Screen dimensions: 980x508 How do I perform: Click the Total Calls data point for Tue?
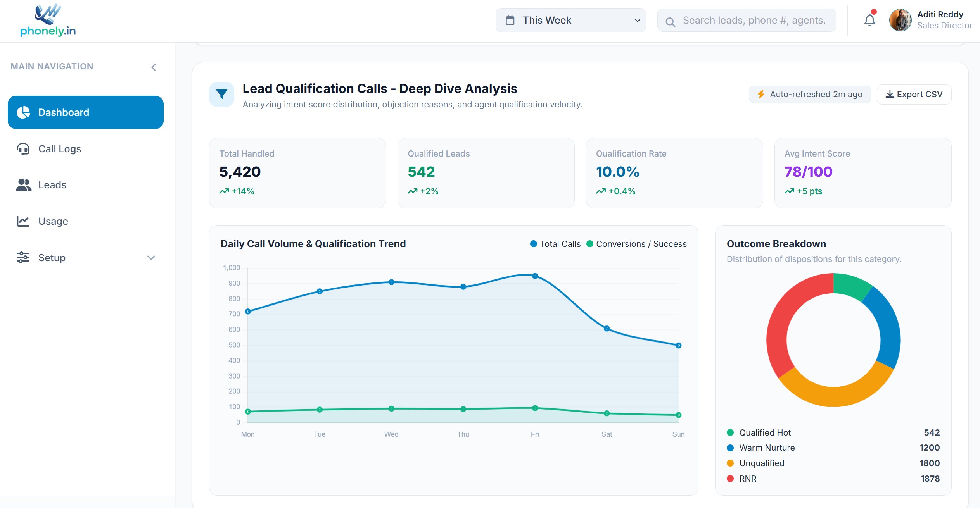point(320,291)
